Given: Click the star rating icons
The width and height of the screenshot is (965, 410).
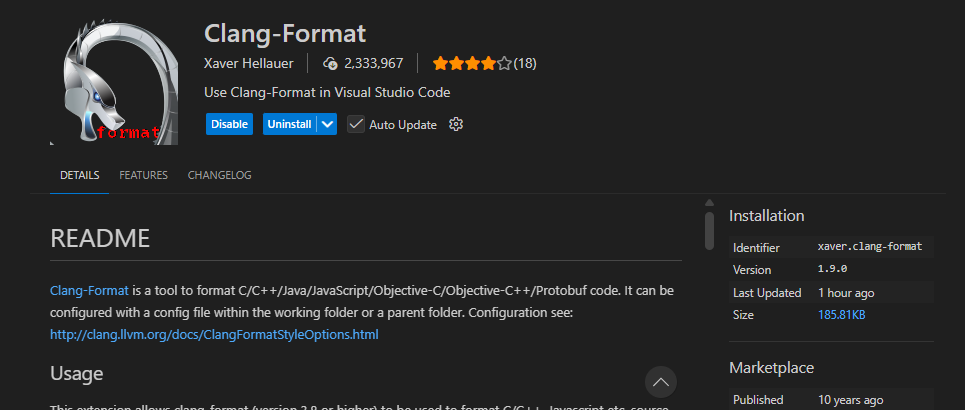Looking at the screenshot, I should (x=472, y=63).
